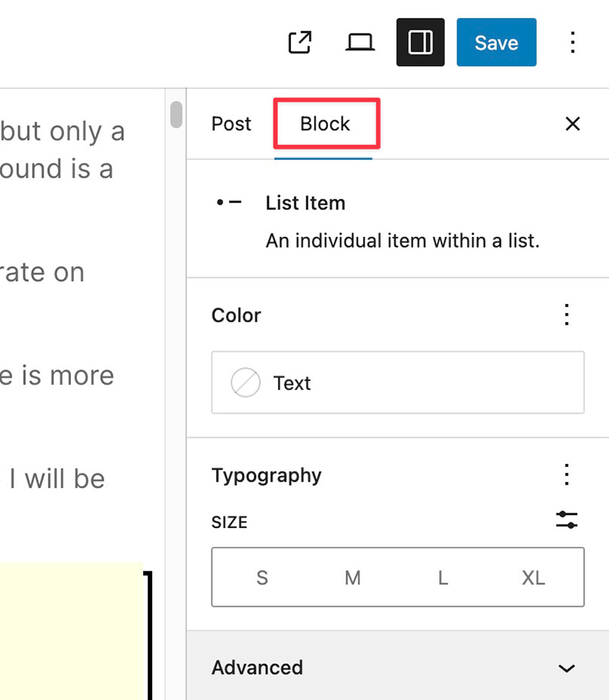Screen dimensions: 609x700
Task: Switch to the Post tab
Action: click(231, 123)
